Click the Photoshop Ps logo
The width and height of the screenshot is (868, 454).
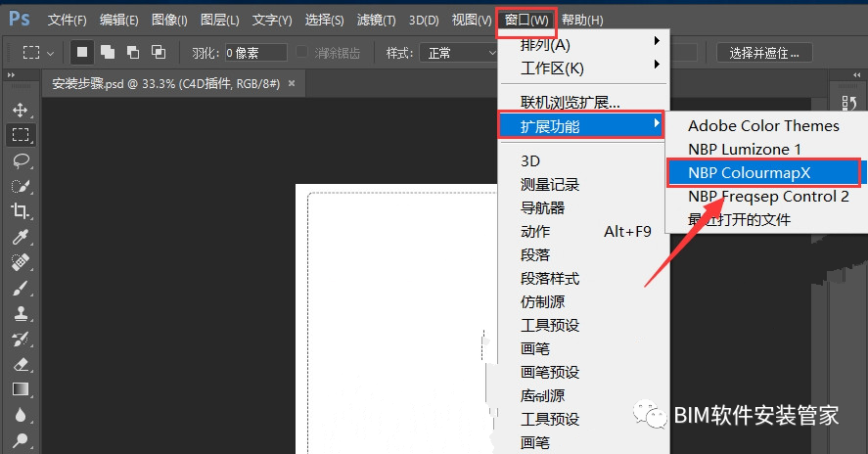click(x=20, y=19)
